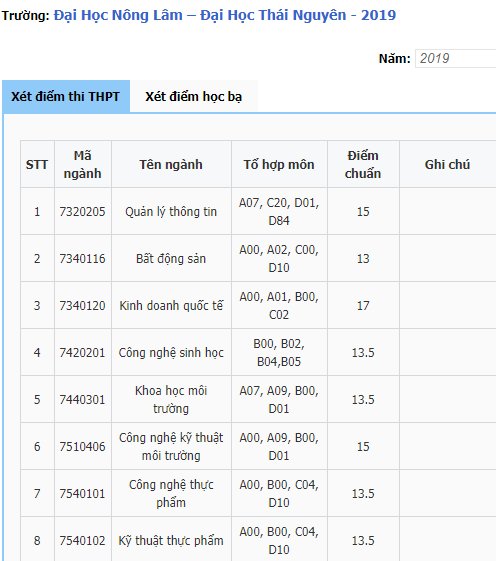Click the Điểm chuẩn column header
Viewport: 496px width, 561px height.
363,164
